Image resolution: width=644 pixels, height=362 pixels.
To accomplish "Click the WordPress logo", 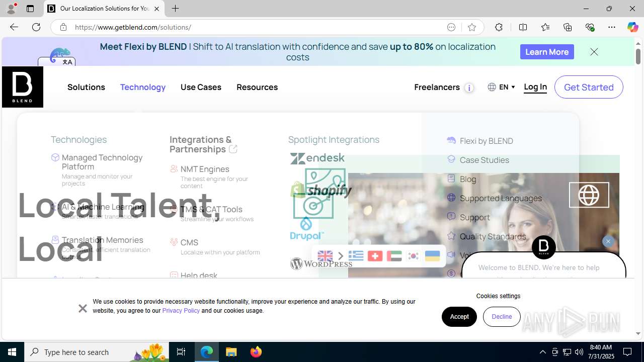I will click(321, 263).
